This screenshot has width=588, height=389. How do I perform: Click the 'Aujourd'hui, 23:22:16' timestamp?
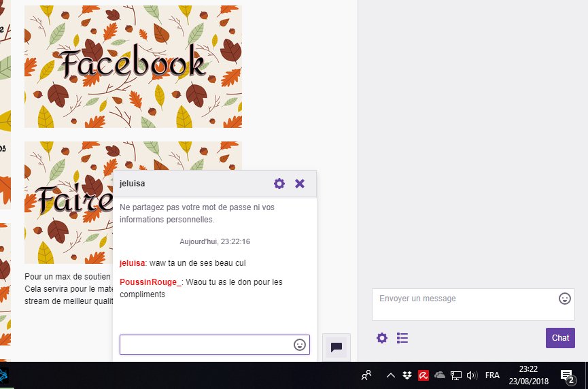pyautogui.click(x=215, y=241)
